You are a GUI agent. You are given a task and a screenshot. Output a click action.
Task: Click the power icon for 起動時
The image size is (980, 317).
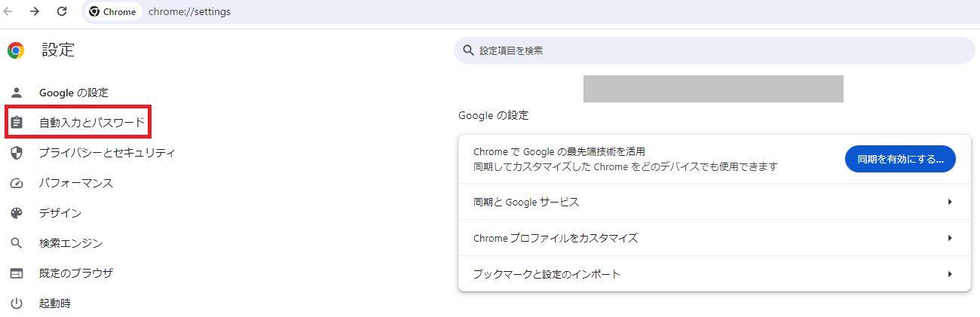click(x=17, y=303)
